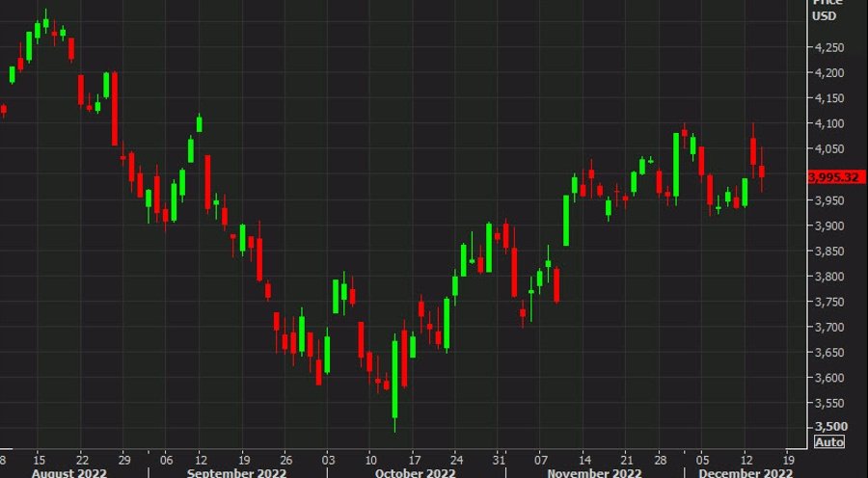This screenshot has width=868, height=478.
Task: Select the 3,750 price level label
Action: point(829,302)
